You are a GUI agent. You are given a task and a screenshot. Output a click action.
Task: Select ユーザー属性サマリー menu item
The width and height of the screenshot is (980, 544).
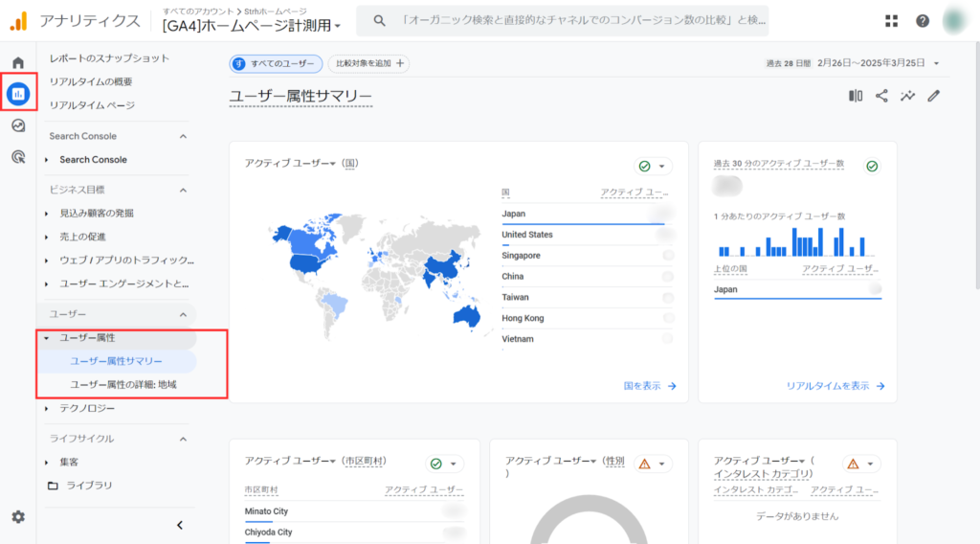click(118, 361)
